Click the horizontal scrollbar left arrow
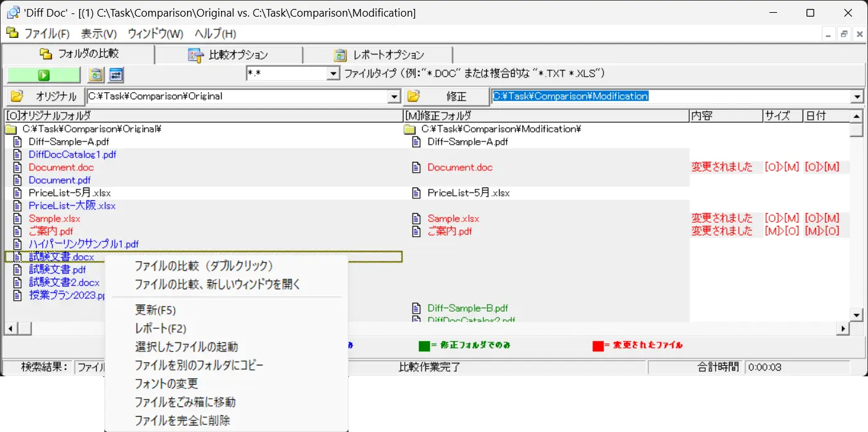This screenshot has width=868, height=432. pyautogui.click(x=11, y=328)
